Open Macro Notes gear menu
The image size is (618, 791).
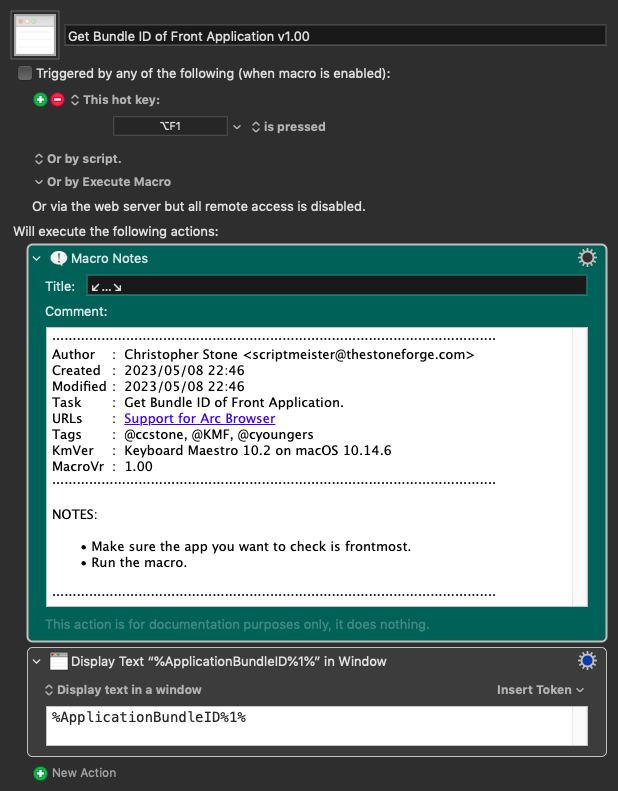coord(587,258)
